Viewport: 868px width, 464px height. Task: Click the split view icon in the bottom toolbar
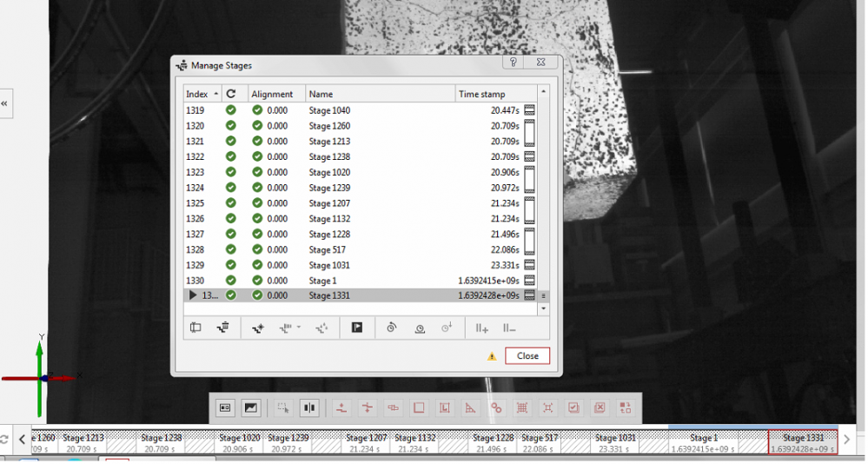click(x=308, y=407)
